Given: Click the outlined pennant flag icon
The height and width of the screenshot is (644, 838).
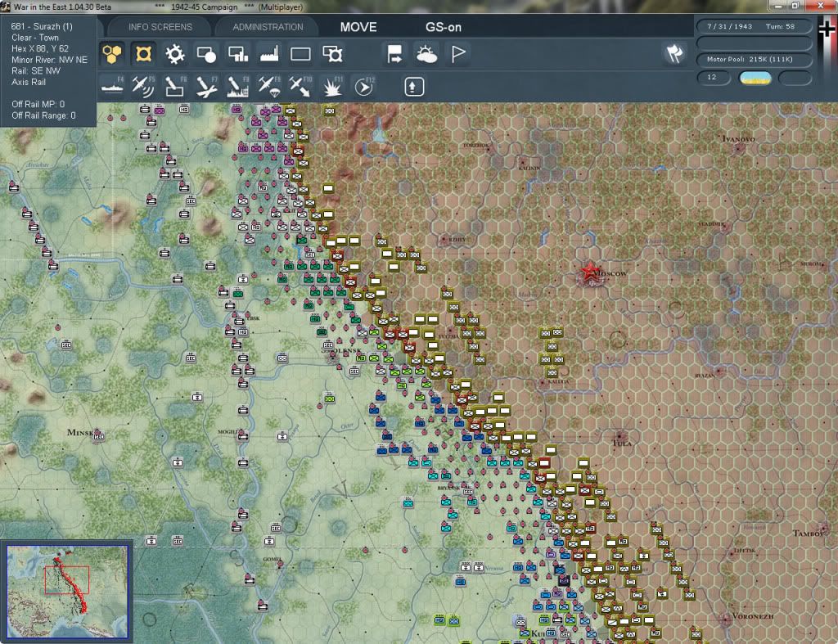Looking at the screenshot, I should click(458, 54).
